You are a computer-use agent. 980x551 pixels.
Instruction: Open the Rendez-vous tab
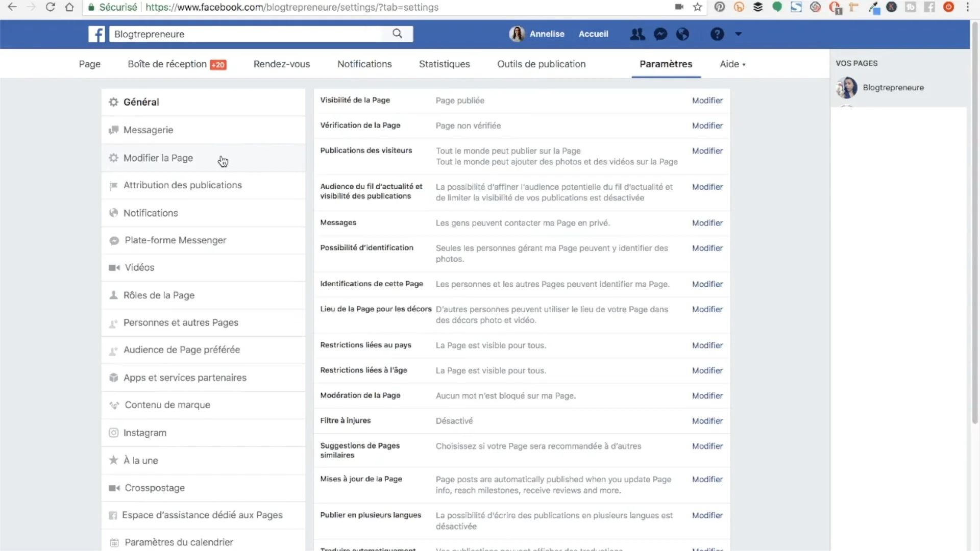(x=282, y=64)
